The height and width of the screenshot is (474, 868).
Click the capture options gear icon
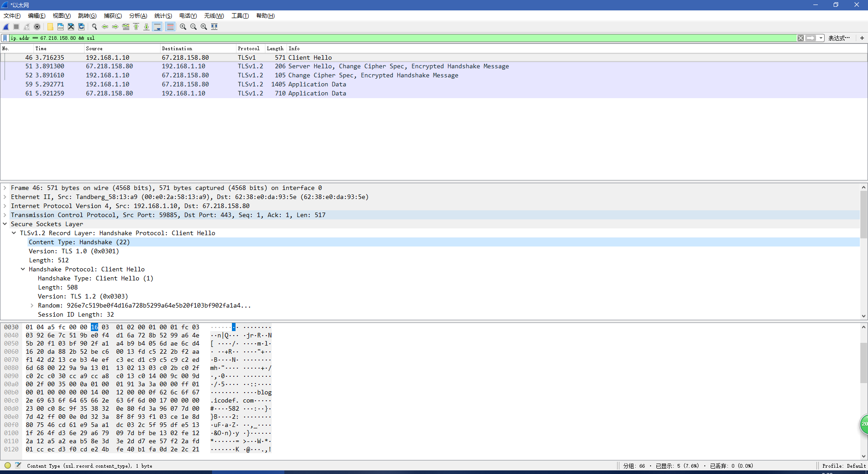[x=38, y=27]
